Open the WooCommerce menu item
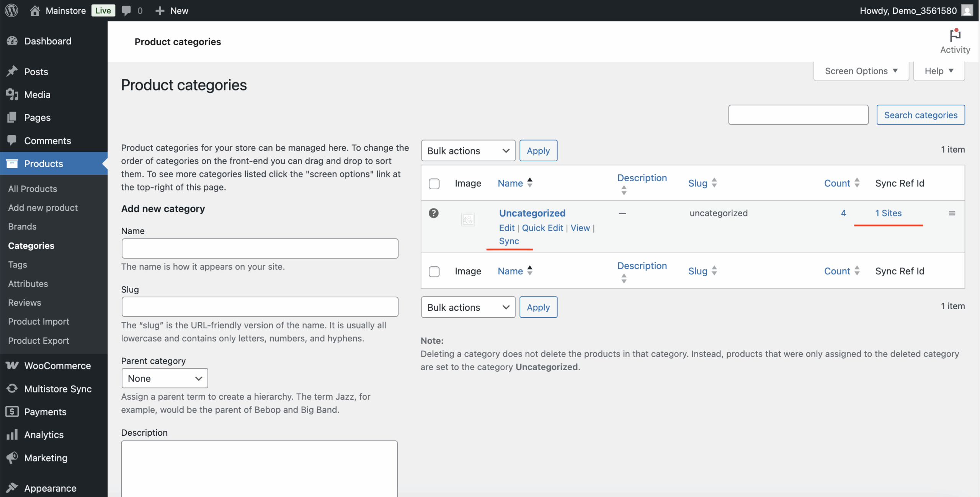 tap(57, 366)
